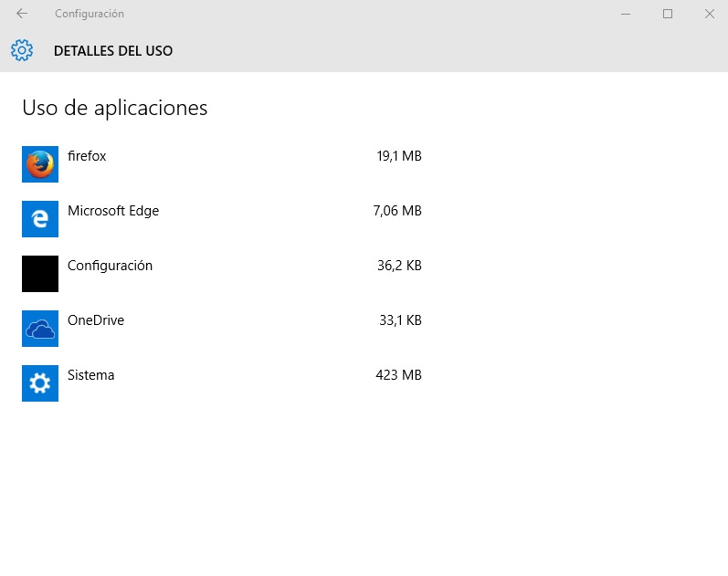Maximize the Configuración window
Screen dimensions: 728x576
[x=668, y=14]
